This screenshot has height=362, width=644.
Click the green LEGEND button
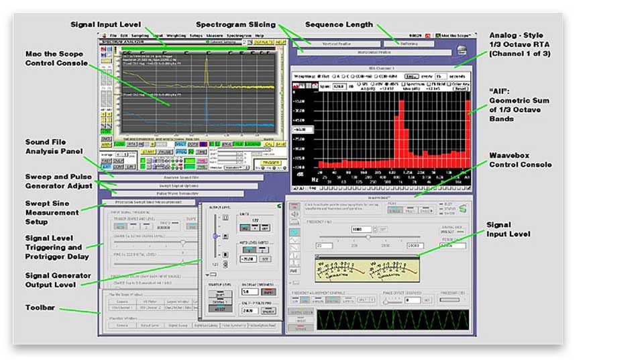tap(253, 144)
